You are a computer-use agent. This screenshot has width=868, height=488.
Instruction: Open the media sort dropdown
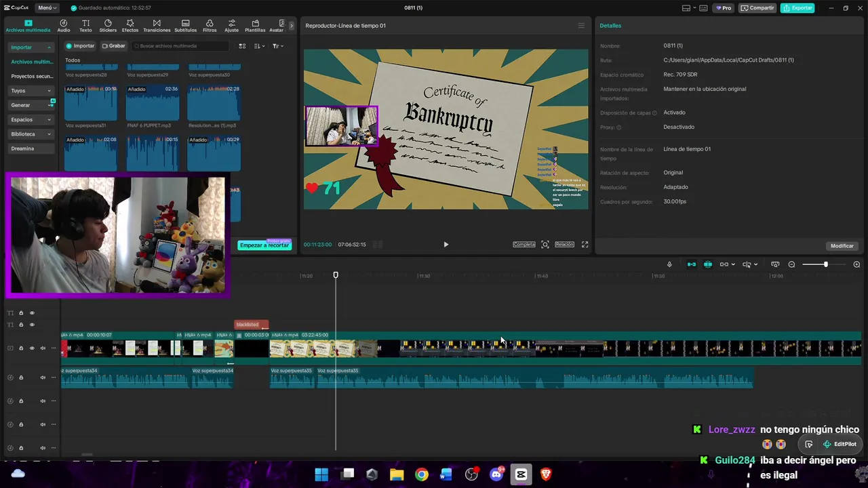[x=259, y=46]
